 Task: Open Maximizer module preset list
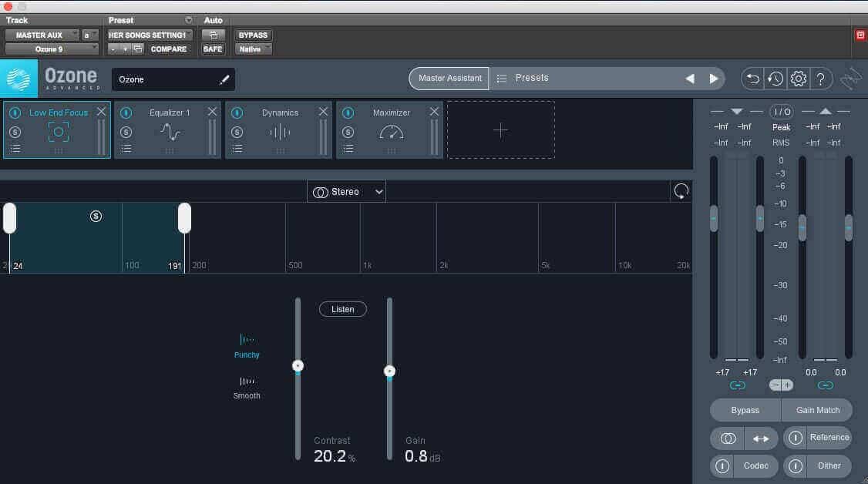point(348,149)
